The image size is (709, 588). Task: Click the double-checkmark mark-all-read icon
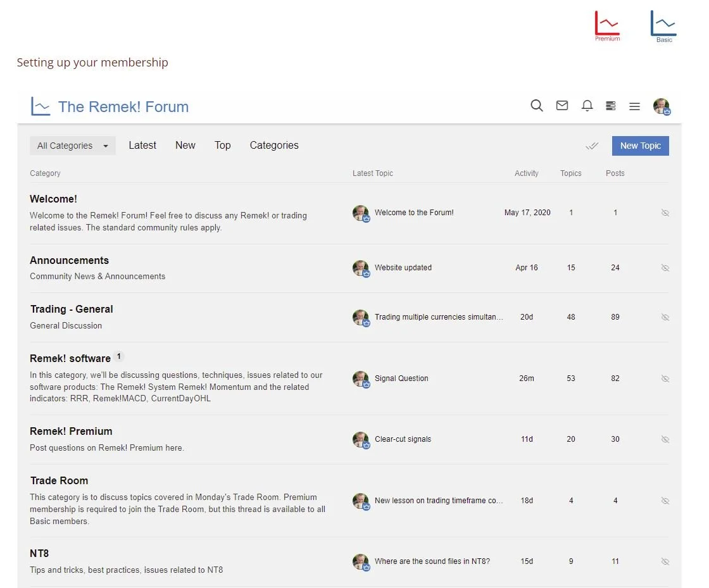(592, 146)
